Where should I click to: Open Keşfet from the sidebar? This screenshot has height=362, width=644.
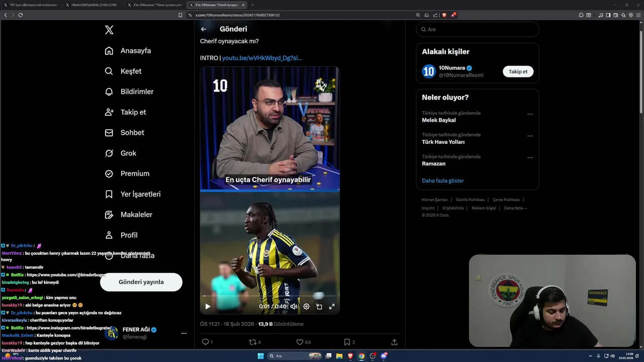pos(123,71)
